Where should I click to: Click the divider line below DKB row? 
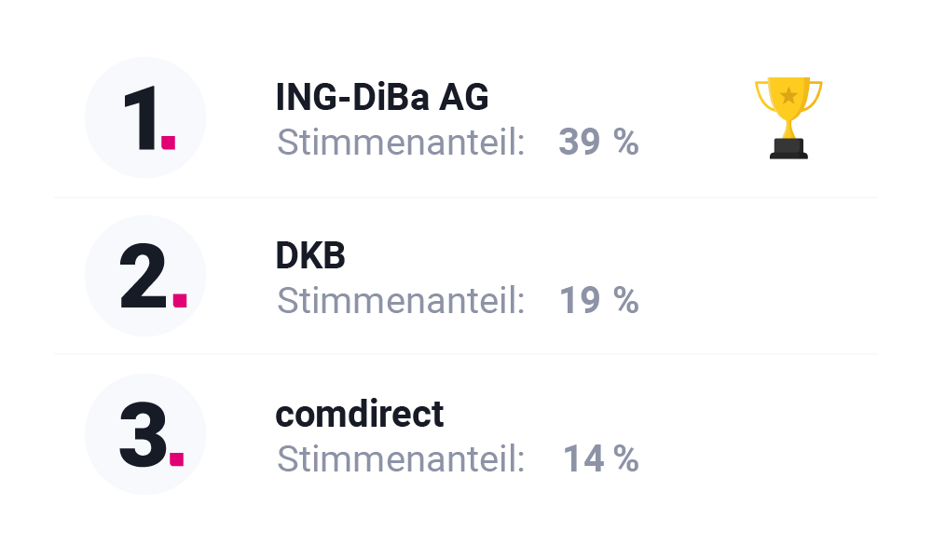click(466, 354)
